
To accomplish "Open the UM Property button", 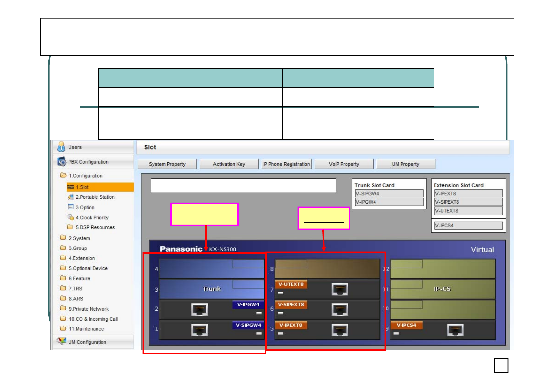I will pos(405,164).
